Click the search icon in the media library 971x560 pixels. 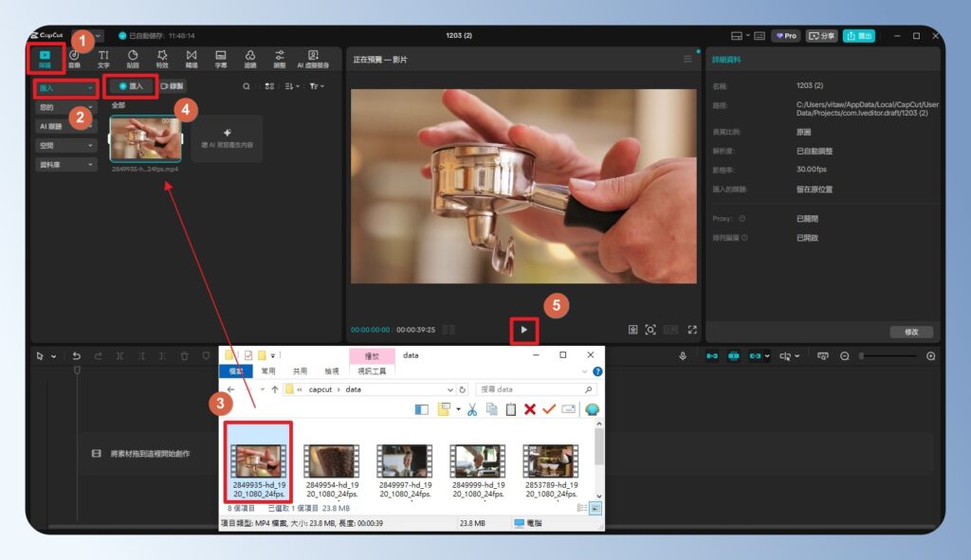click(x=247, y=86)
